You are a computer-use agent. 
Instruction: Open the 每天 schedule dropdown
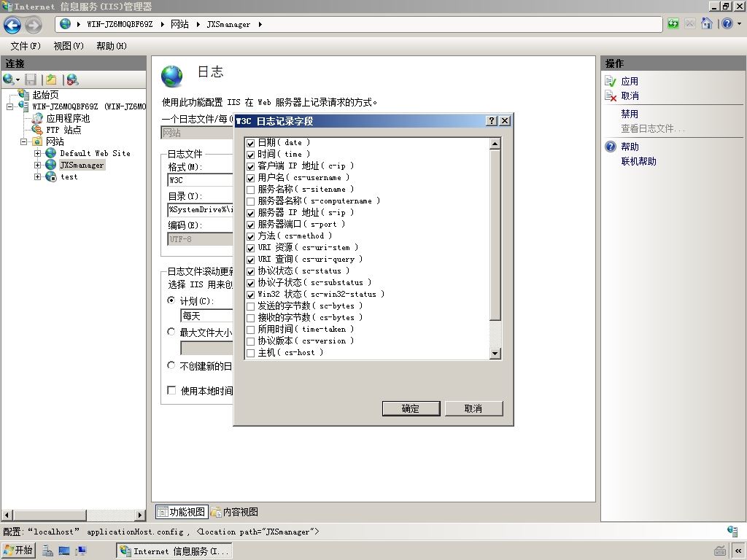coord(206,315)
